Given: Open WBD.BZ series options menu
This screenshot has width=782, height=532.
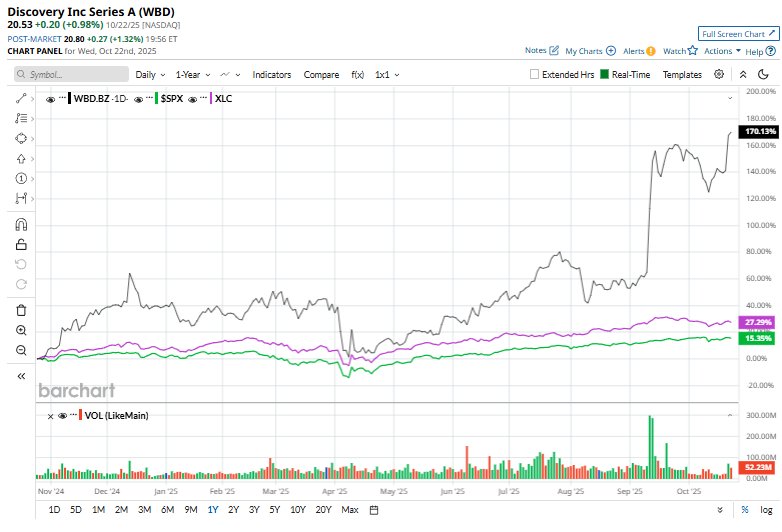Looking at the screenshot, I should tap(62, 97).
